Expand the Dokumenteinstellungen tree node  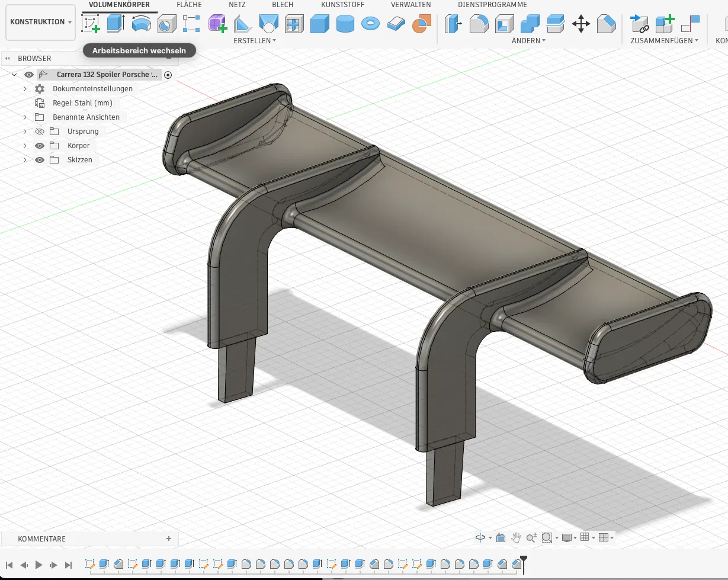pyautogui.click(x=25, y=89)
